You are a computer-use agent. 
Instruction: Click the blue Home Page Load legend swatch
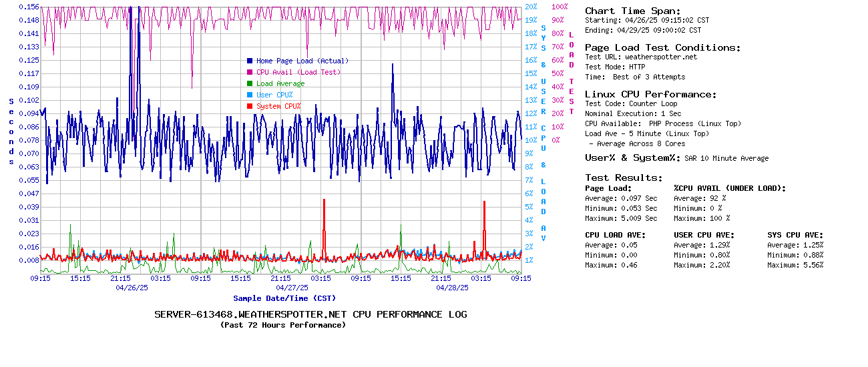pos(250,61)
